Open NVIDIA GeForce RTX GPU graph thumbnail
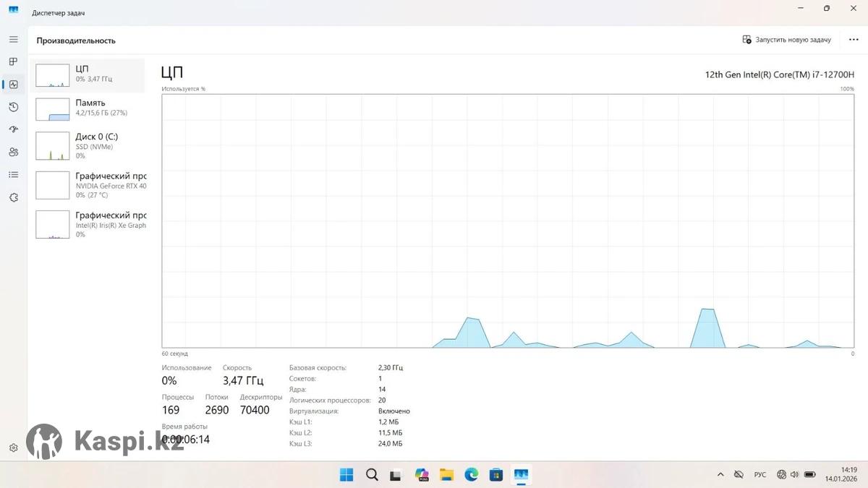The image size is (868, 488). click(52, 185)
